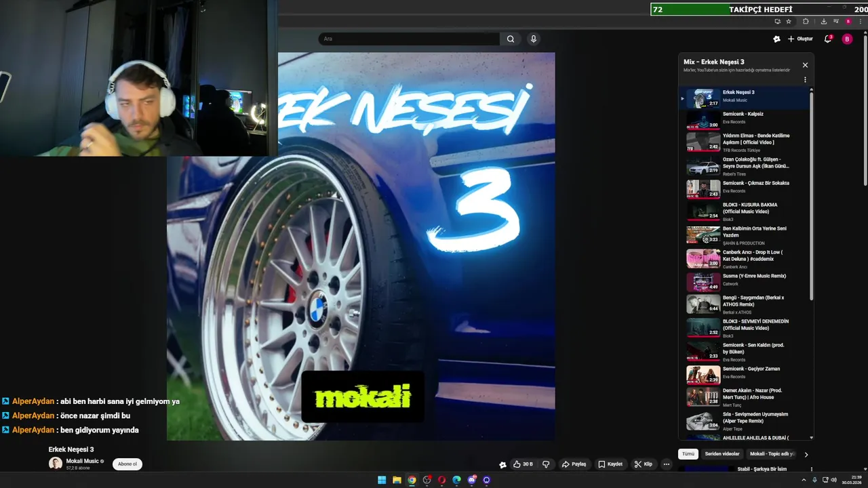Screen dimensions: 868x488
Task: Focus the Ara search field
Action: (409, 39)
